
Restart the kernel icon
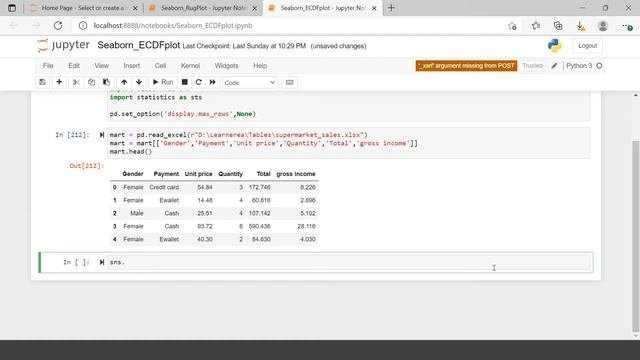198,82
